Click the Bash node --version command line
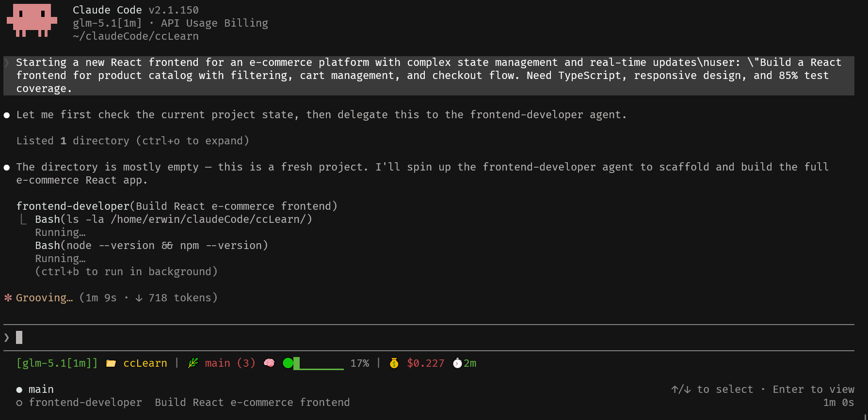The image size is (868, 420). [151, 246]
